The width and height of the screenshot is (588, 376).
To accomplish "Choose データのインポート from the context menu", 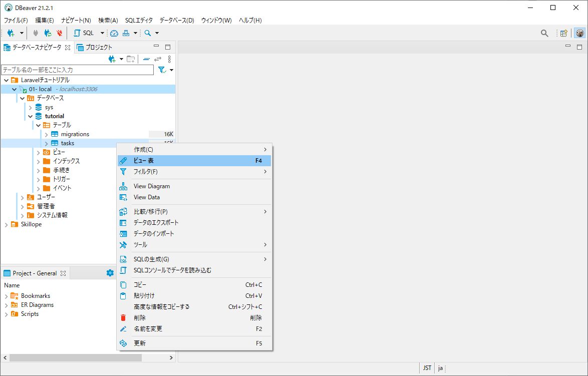I will [x=194, y=233].
